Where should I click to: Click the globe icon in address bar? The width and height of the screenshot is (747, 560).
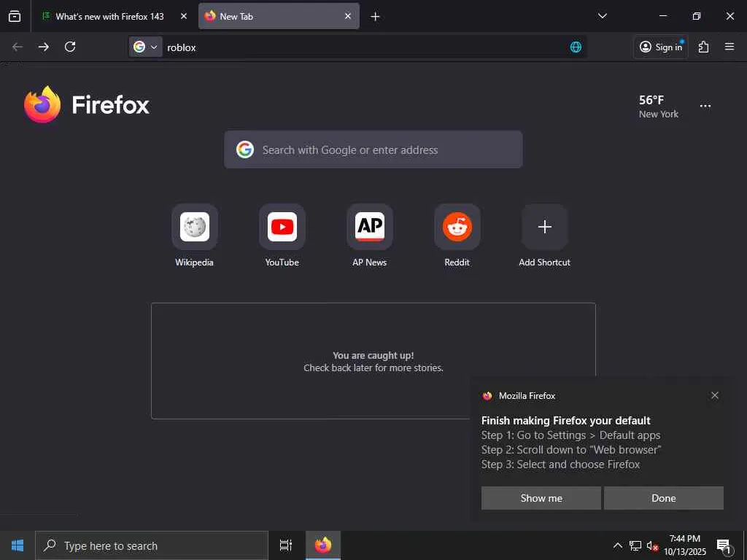[576, 47]
